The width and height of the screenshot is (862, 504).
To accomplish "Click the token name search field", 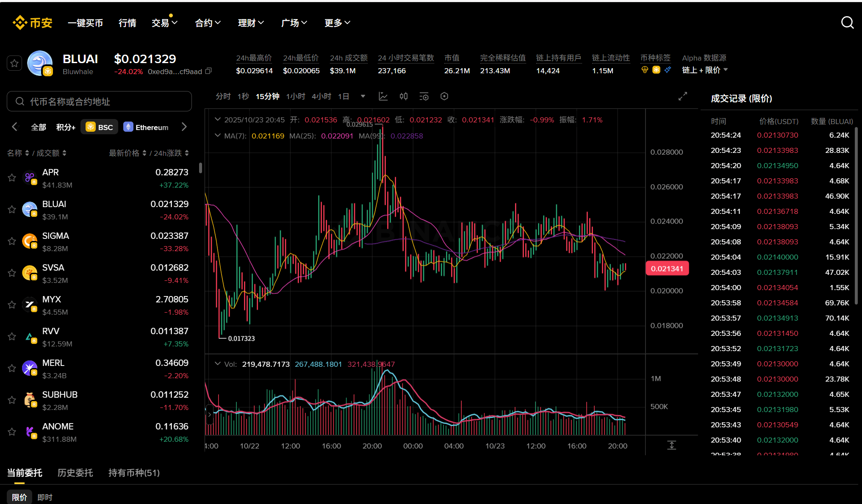I will pos(99,102).
